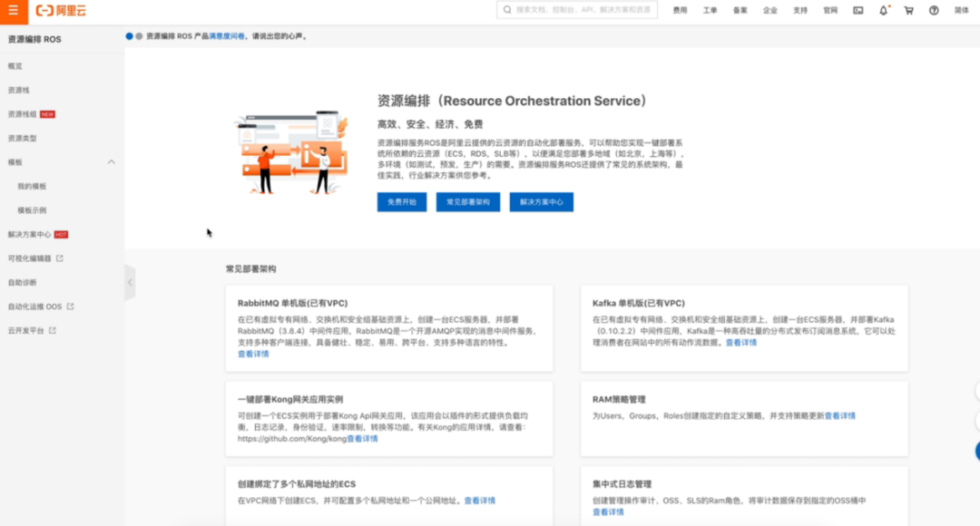Click the RAM策略管理 card title
The image size is (980, 526).
[x=619, y=399]
